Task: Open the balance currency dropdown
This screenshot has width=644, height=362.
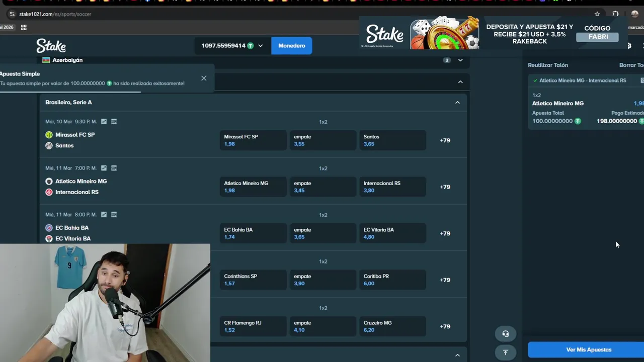Action: click(x=260, y=46)
